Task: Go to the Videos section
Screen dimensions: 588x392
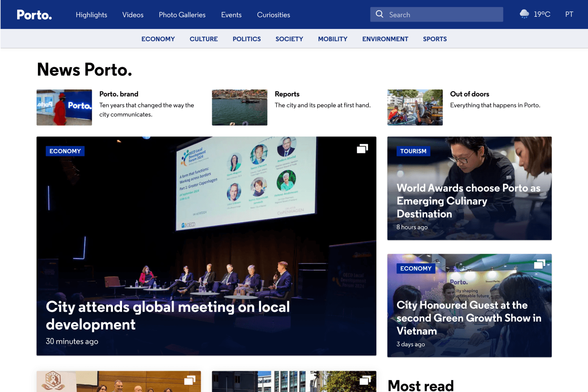Action: [133, 15]
